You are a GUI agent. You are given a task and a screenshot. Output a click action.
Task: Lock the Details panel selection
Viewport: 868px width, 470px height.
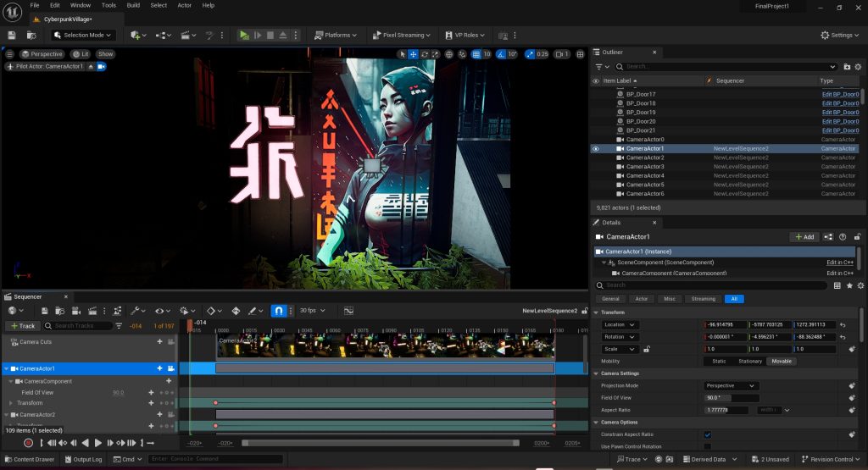[857, 236]
